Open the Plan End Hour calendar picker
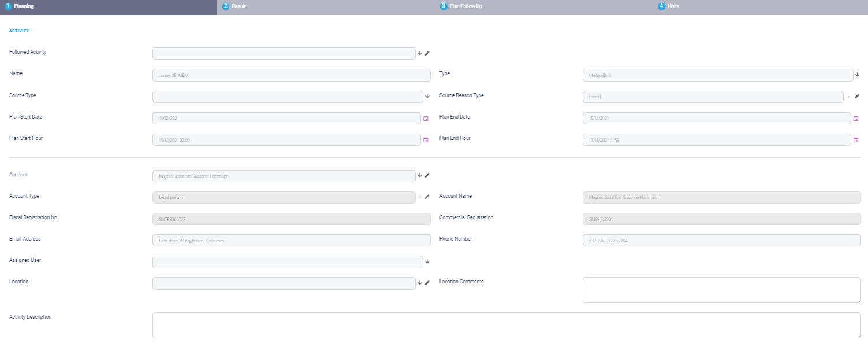The width and height of the screenshot is (868, 347). pyautogui.click(x=856, y=140)
